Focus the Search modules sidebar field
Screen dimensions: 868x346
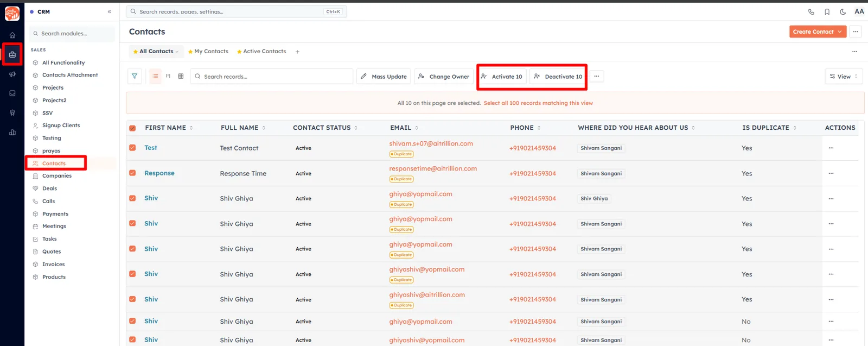click(x=72, y=34)
